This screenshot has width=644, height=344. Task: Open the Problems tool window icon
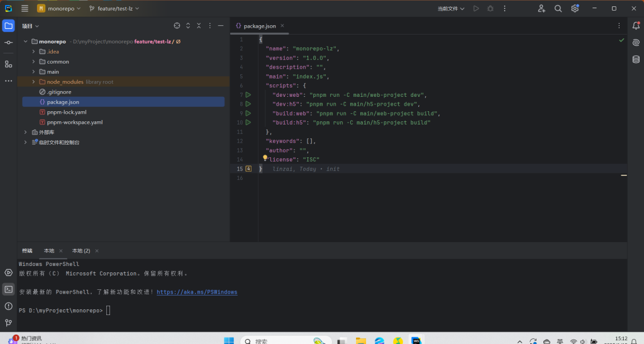(x=8, y=306)
